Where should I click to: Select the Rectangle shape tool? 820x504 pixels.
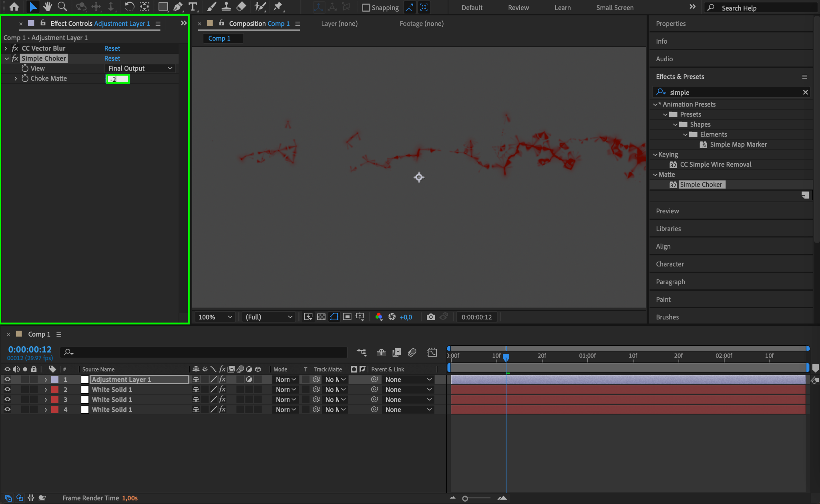coord(163,7)
